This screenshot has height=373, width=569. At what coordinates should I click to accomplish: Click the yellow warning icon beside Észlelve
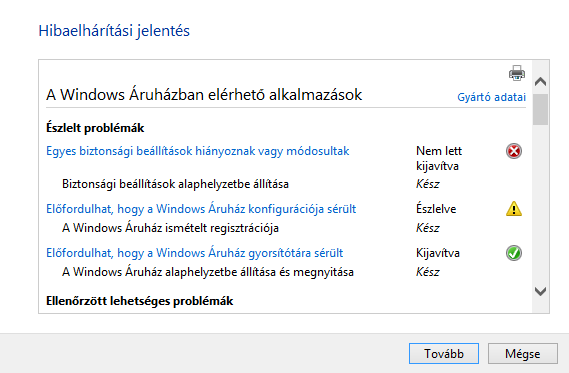[x=514, y=209]
